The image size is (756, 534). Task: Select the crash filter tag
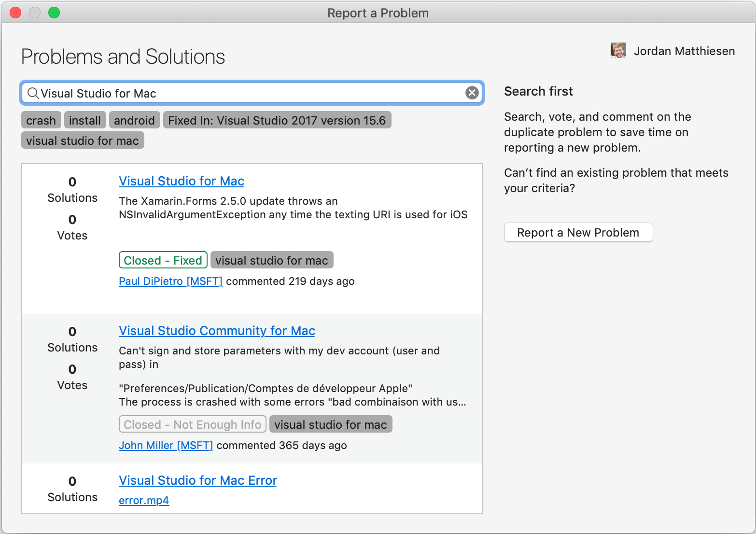pyautogui.click(x=41, y=120)
